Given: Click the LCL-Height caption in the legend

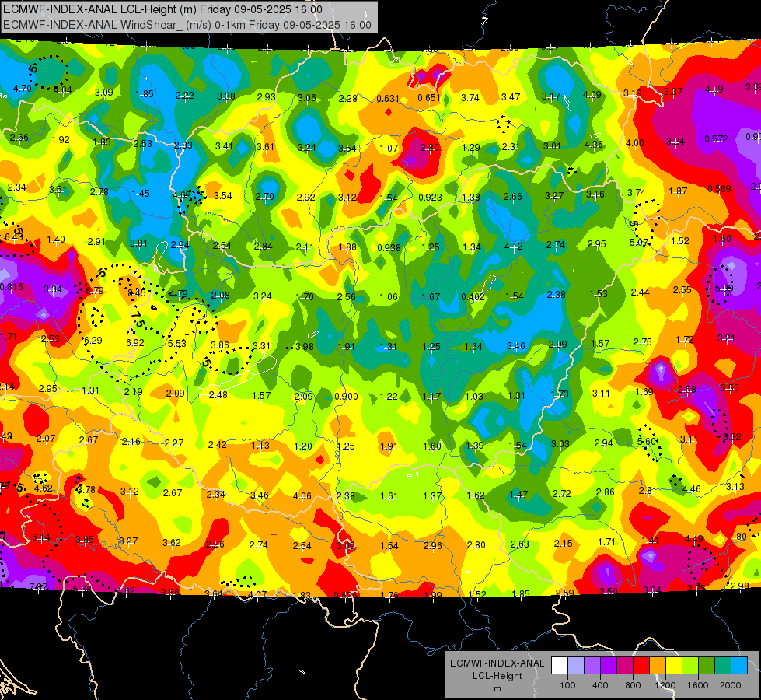Looking at the screenshot, I should pyautogui.click(x=497, y=676).
